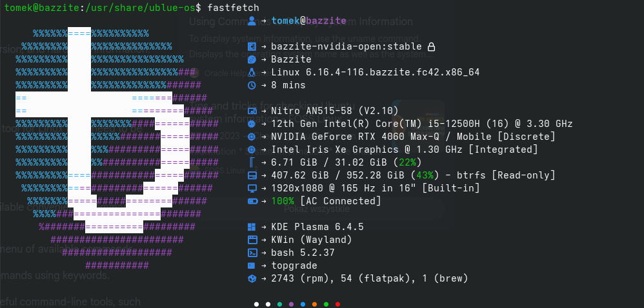Click the disk usage percentage '43%'
644x308 pixels.
425,175
